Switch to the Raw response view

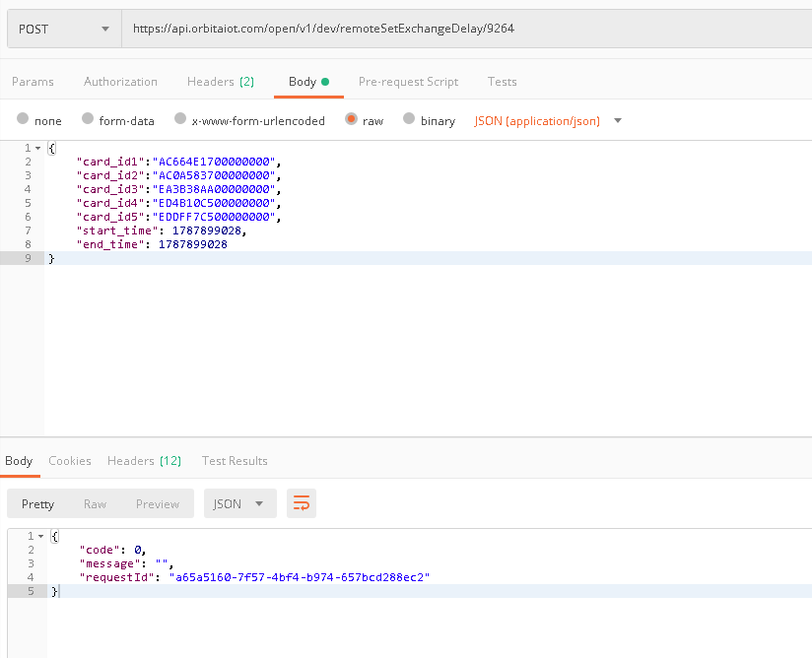coord(96,503)
